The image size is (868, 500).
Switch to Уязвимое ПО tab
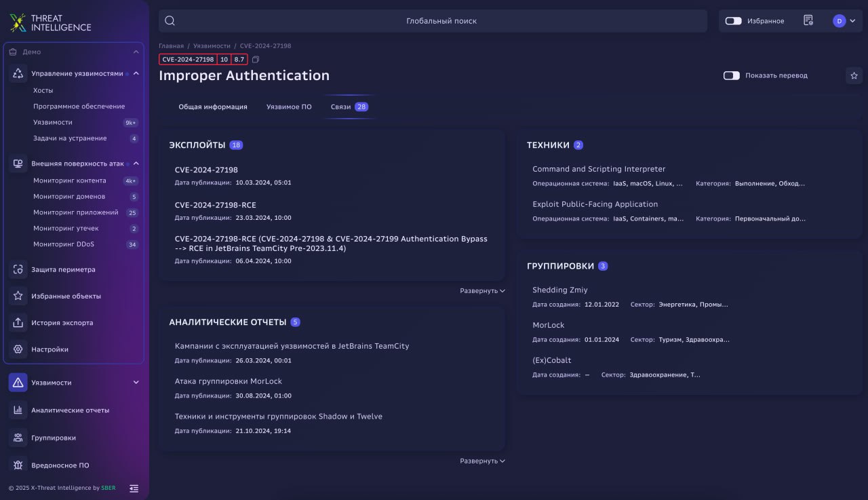[x=289, y=107]
